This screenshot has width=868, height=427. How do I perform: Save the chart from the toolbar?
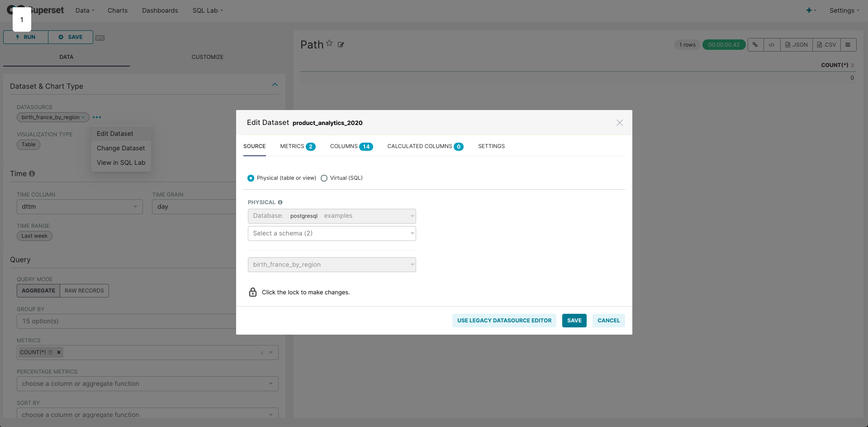pos(71,37)
